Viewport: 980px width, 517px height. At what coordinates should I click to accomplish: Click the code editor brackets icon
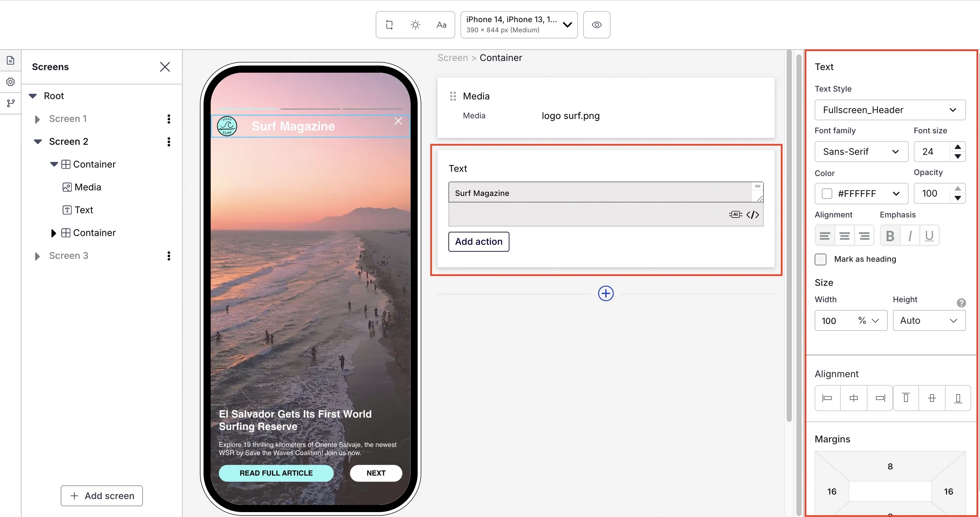752,214
